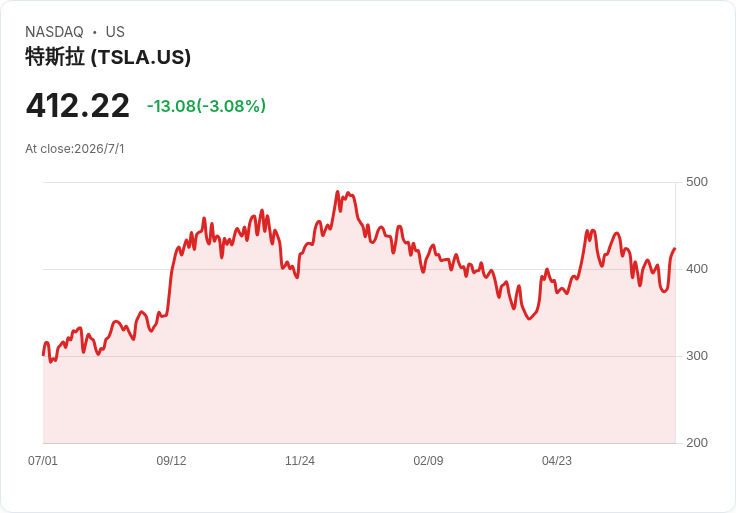
Task: Select the 200 y-axis label
Action: pyautogui.click(x=697, y=443)
